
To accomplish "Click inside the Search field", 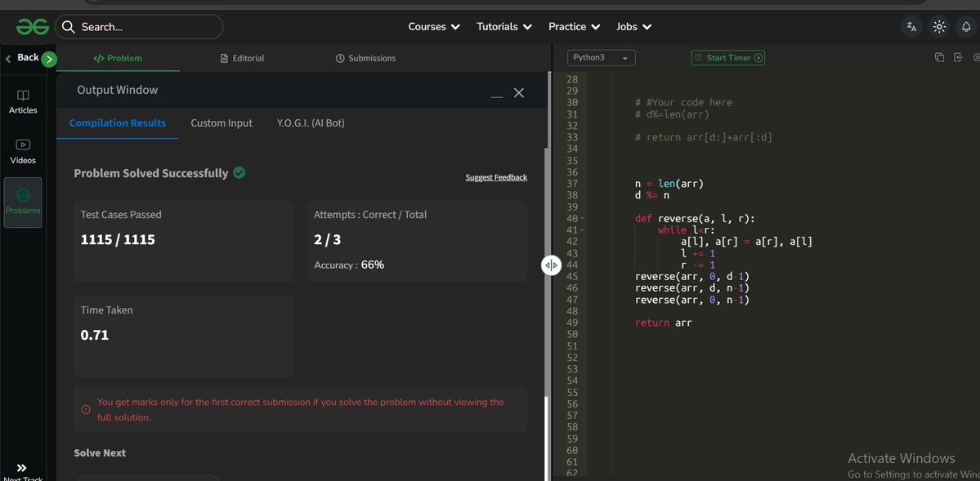I will tap(139, 27).
